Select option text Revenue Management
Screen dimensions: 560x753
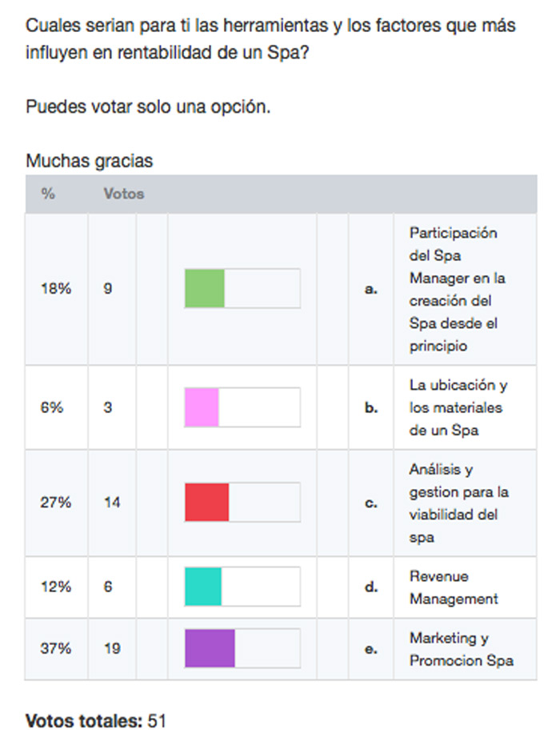(454, 587)
